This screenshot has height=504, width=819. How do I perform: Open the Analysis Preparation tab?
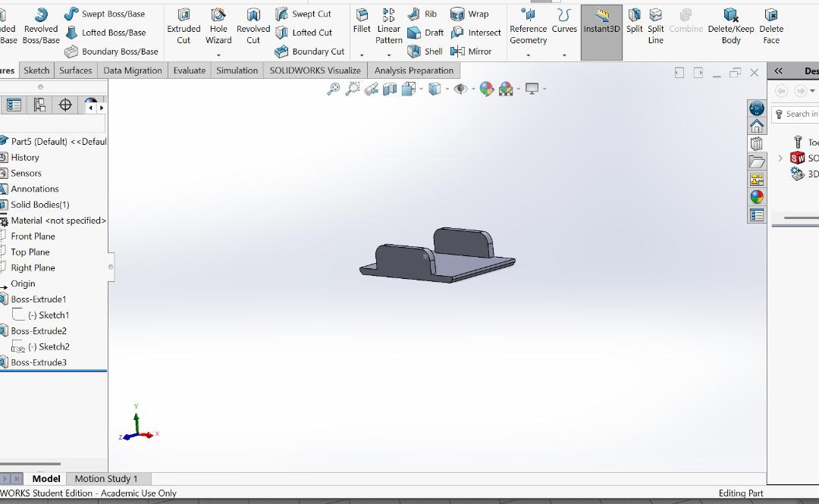[414, 70]
